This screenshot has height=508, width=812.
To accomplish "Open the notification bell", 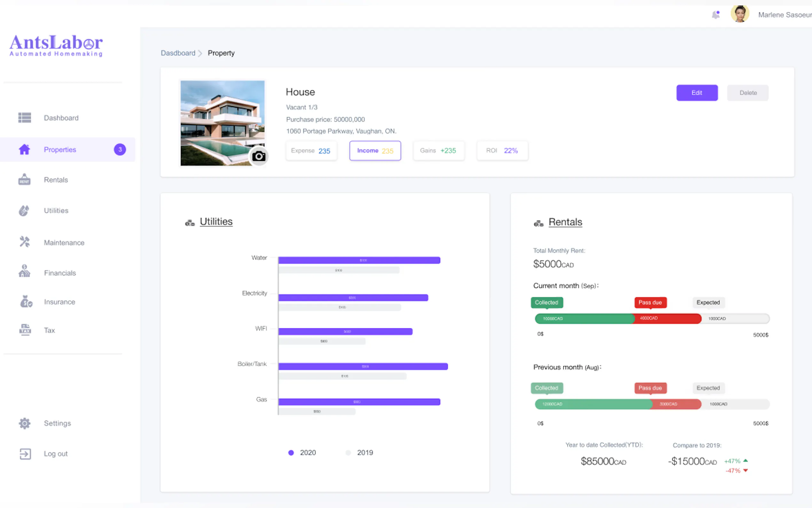I will tap(715, 15).
